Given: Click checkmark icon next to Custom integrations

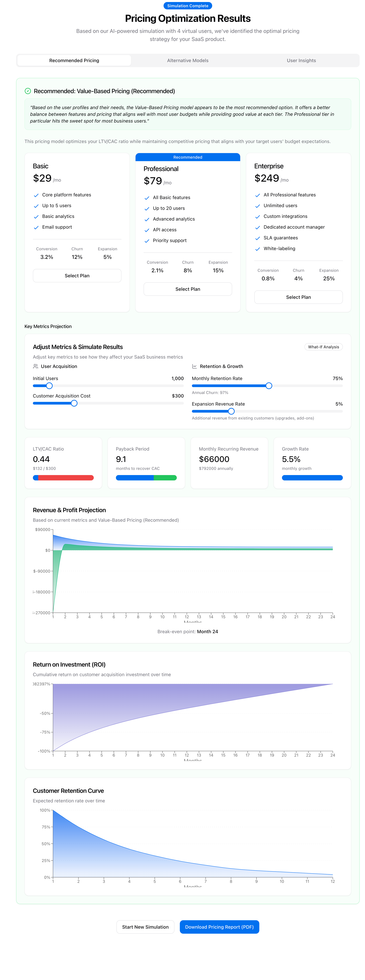Looking at the screenshot, I should point(257,217).
